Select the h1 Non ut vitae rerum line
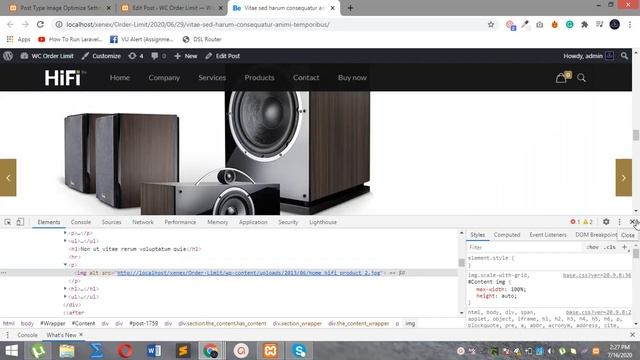 (135, 249)
